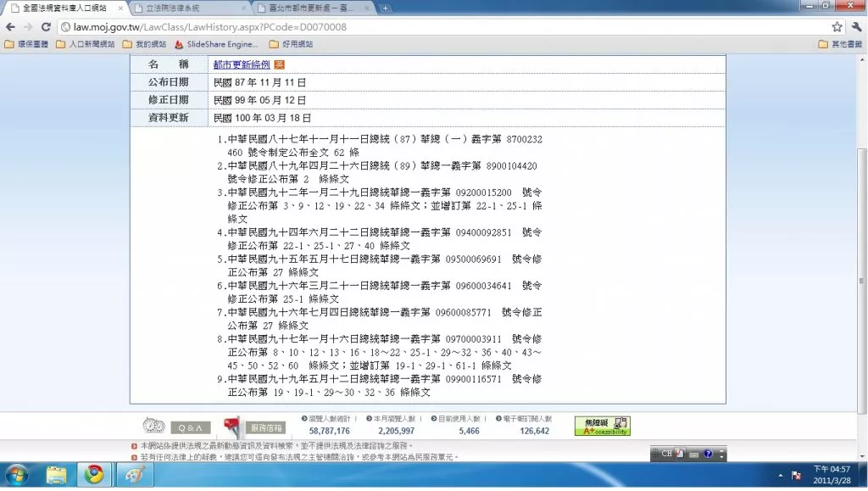
Task: Open the 環保團體 bookmark folder
Action: coord(26,44)
